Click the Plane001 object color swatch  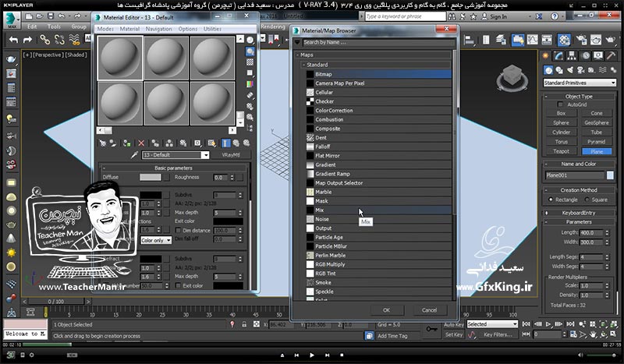(x=610, y=175)
